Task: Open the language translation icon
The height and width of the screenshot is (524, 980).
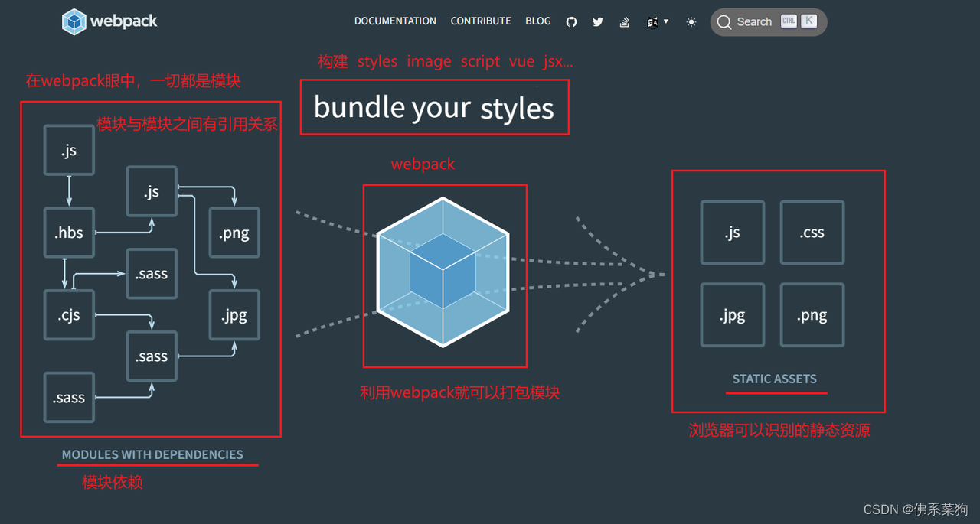Action: 652,21
